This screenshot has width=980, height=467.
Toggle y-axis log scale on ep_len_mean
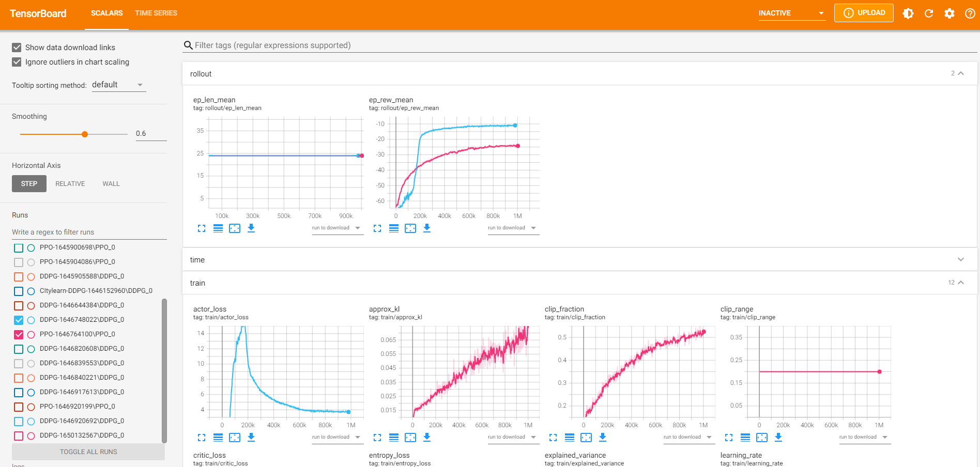tap(218, 228)
